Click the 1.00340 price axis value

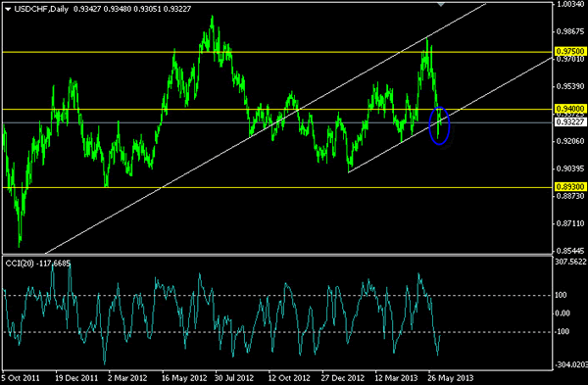(570, 5)
